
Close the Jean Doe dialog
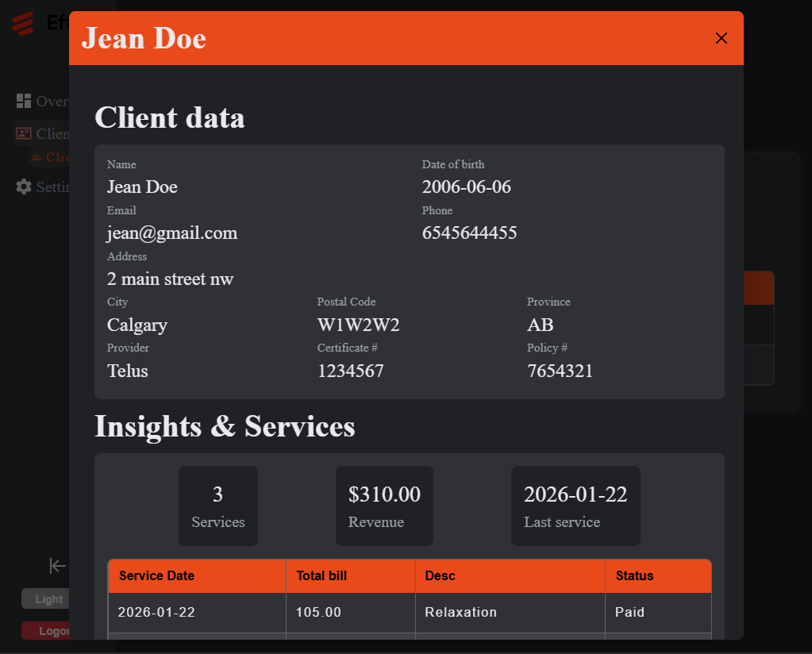tap(721, 37)
